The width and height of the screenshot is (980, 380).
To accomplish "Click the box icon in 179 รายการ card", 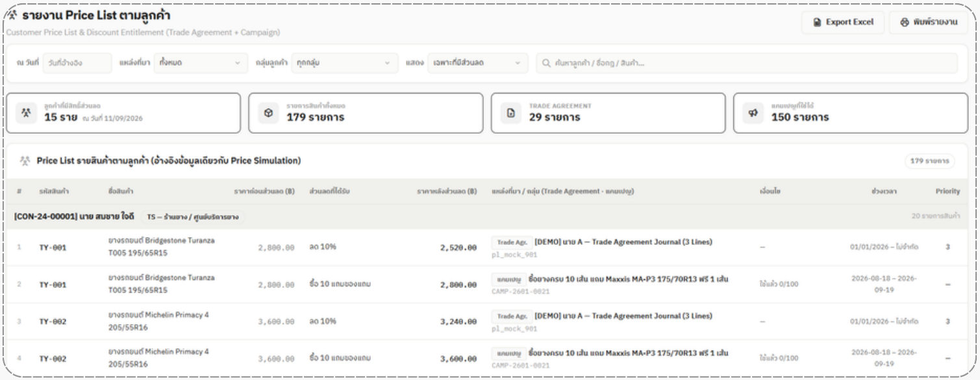I will [268, 113].
